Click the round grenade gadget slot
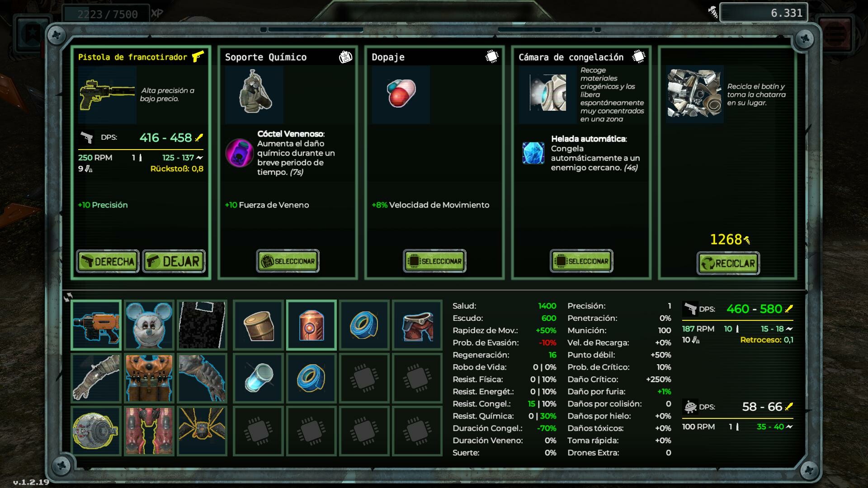Screen dimensions: 868x488 pyautogui.click(x=96, y=431)
